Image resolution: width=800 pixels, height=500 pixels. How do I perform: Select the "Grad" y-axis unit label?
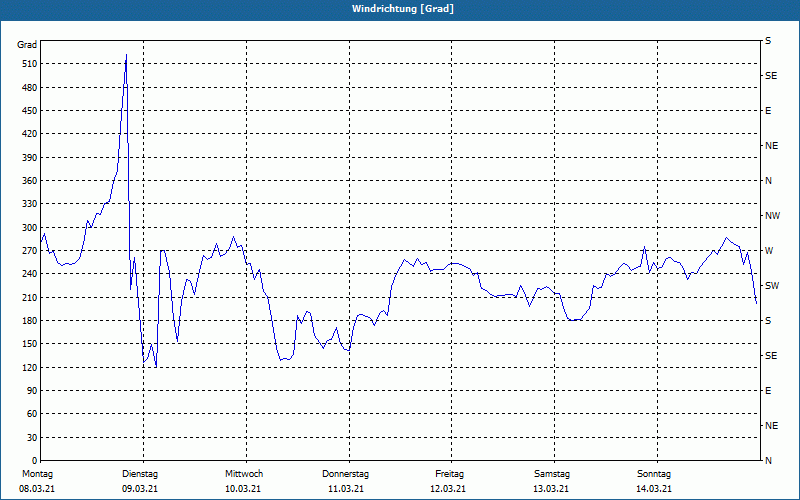click(x=27, y=45)
